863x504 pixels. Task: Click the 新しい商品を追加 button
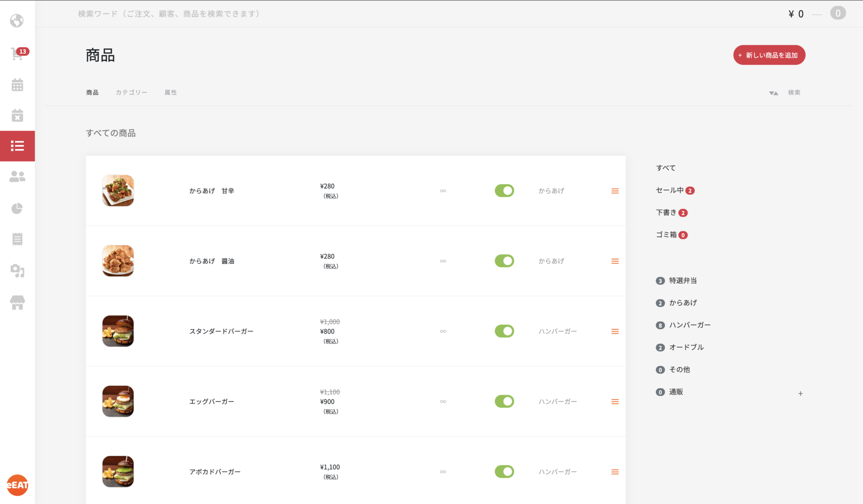[769, 55]
